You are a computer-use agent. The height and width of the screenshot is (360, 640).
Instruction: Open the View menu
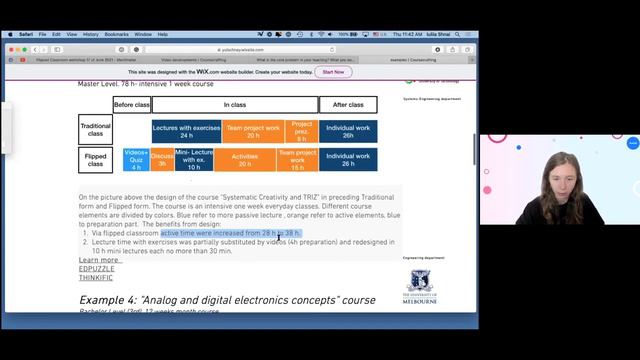pos(72,35)
